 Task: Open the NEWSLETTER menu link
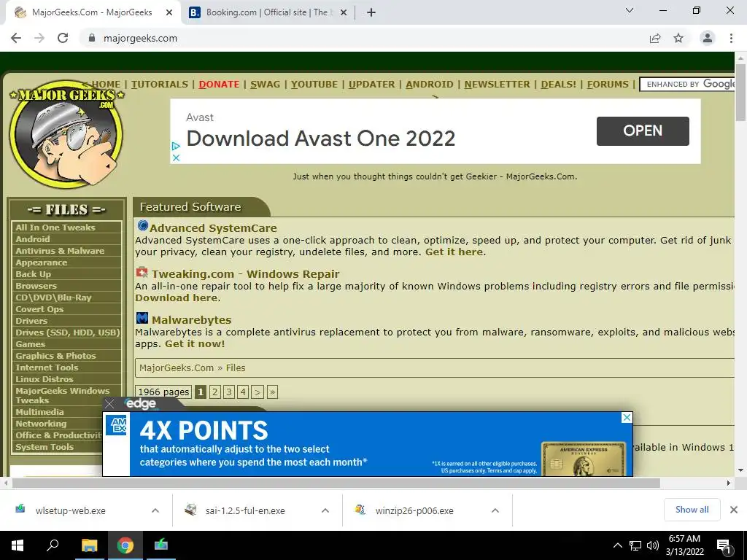497,85
